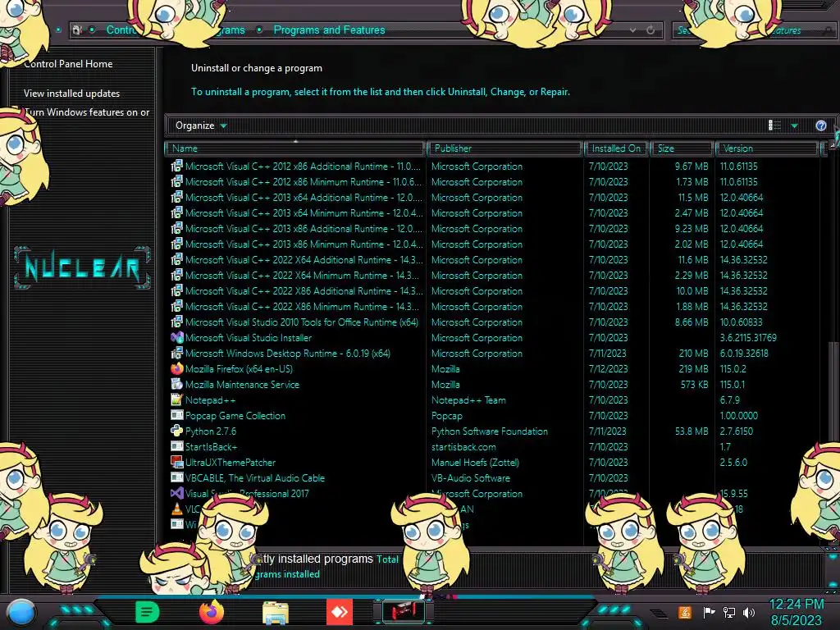Select the Python 2.7.6 entry
The image size is (840, 630).
pyautogui.click(x=211, y=431)
